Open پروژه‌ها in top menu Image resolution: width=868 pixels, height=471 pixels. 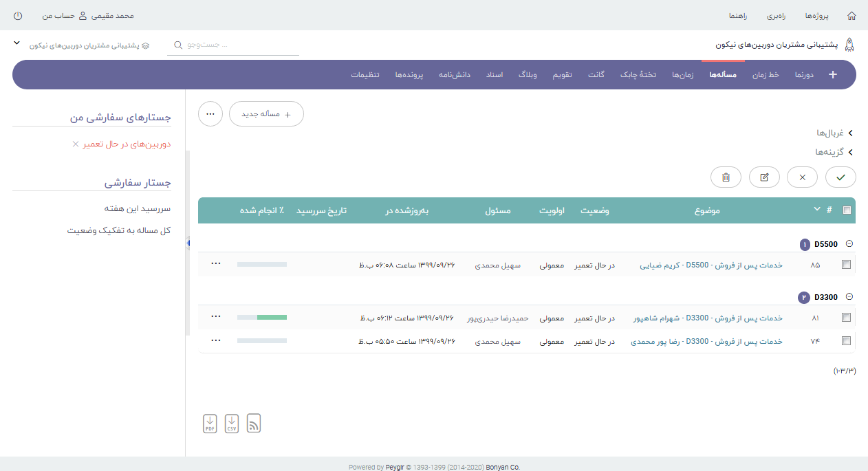pyautogui.click(x=816, y=15)
